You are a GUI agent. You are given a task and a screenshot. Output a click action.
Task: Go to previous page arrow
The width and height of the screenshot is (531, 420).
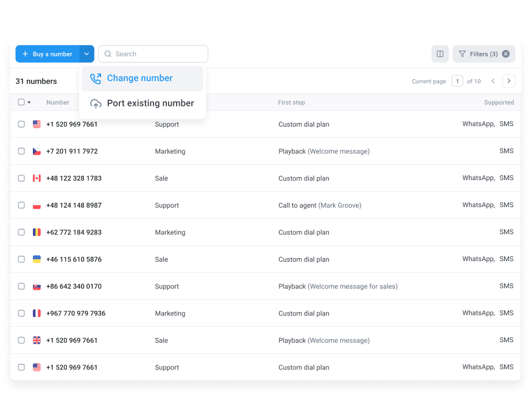click(493, 81)
